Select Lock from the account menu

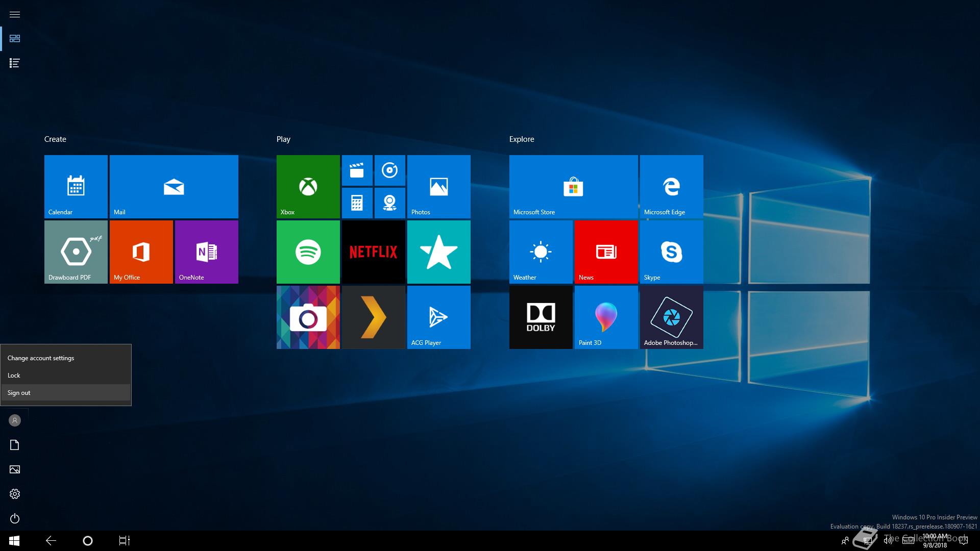(66, 375)
